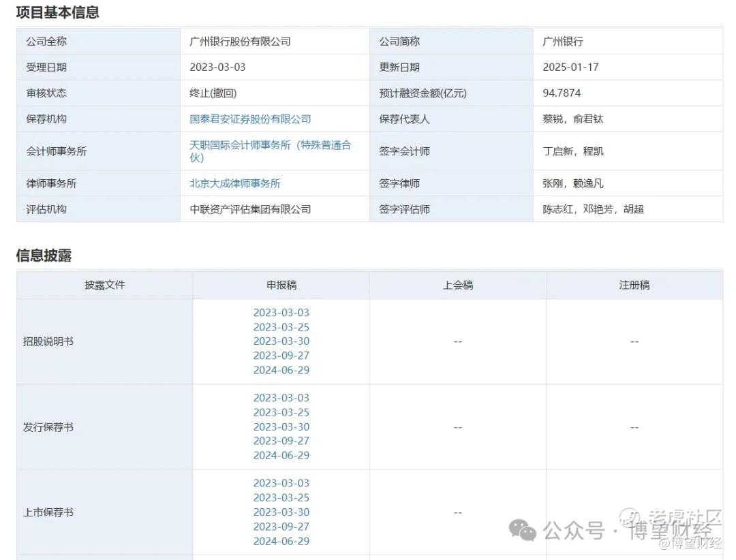This screenshot has width=736, height=560.
Task: Open the 北京大成律师事务所 law firm link
Action: click(x=235, y=183)
